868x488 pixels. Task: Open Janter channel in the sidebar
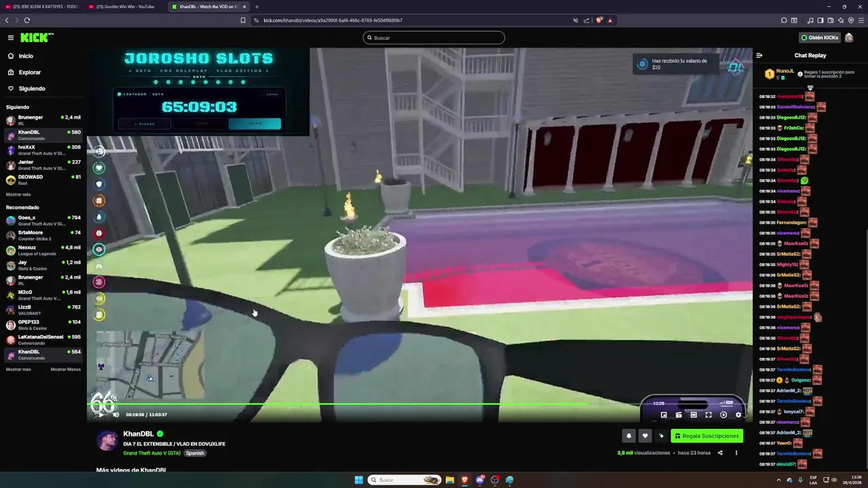[x=43, y=165]
